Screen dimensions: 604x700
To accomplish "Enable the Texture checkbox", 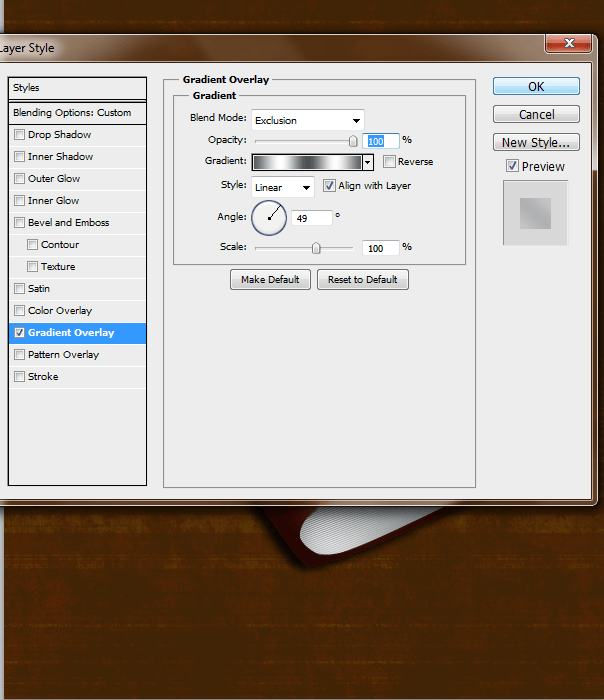I will pos(32,267).
